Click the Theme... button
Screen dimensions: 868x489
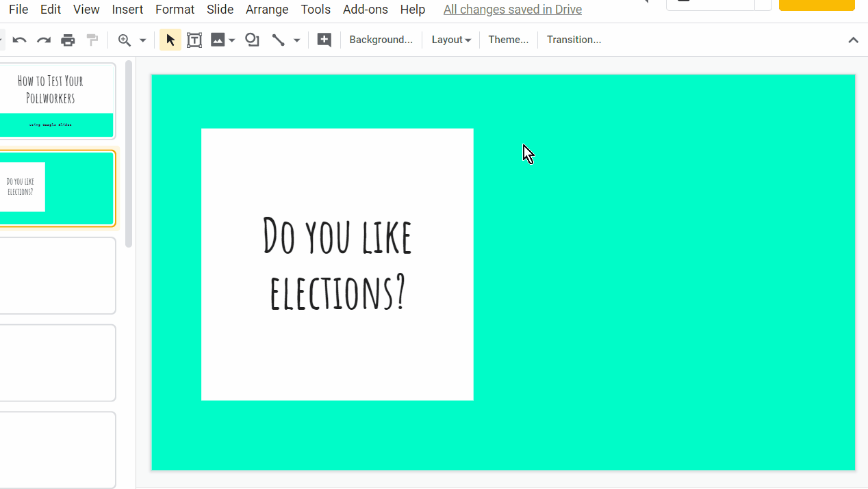coord(508,40)
